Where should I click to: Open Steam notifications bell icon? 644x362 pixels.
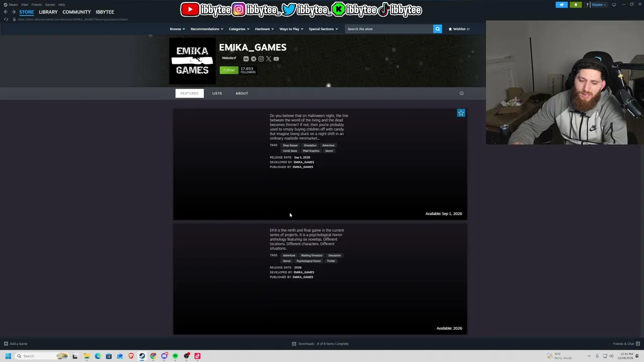pos(576,5)
